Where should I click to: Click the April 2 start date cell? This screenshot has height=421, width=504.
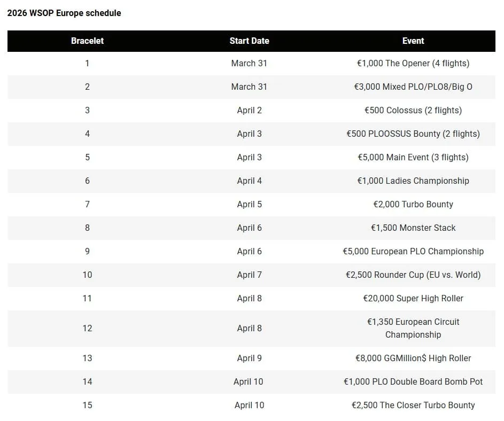(x=249, y=110)
